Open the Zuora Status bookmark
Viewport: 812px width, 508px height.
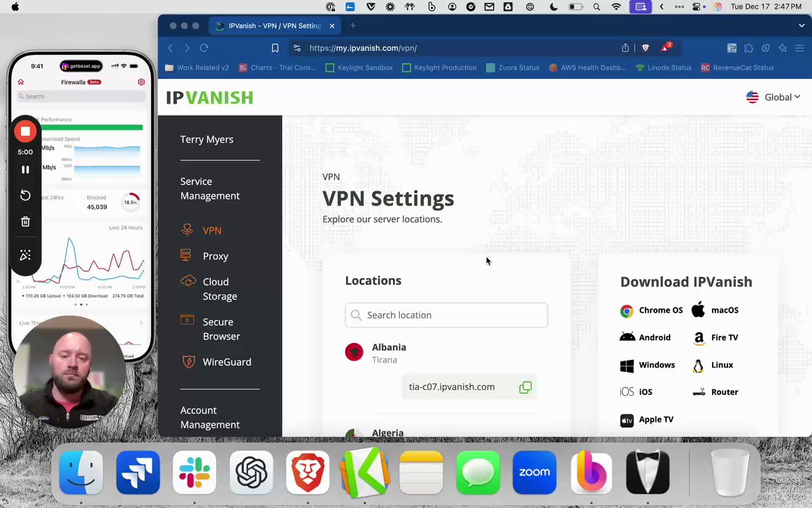[x=512, y=68]
